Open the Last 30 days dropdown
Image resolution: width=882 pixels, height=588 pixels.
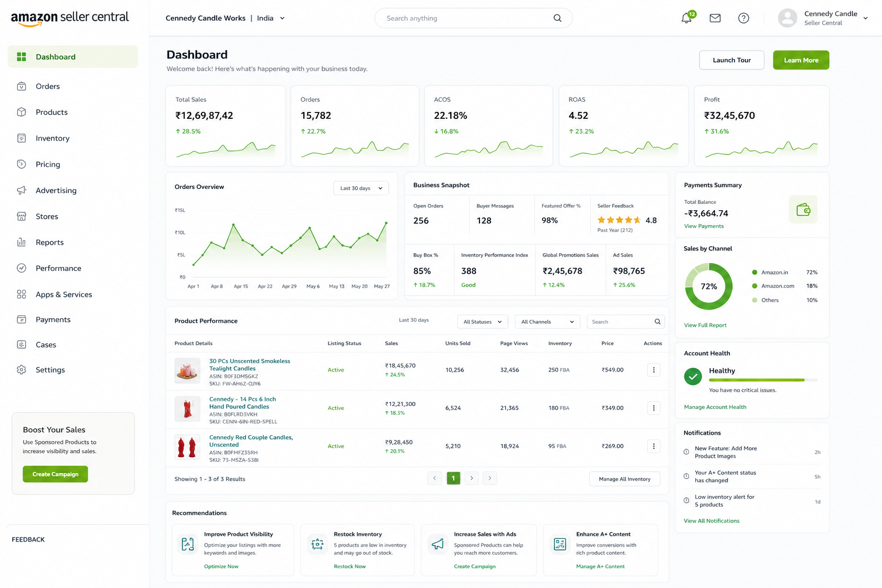click(361, 188)
